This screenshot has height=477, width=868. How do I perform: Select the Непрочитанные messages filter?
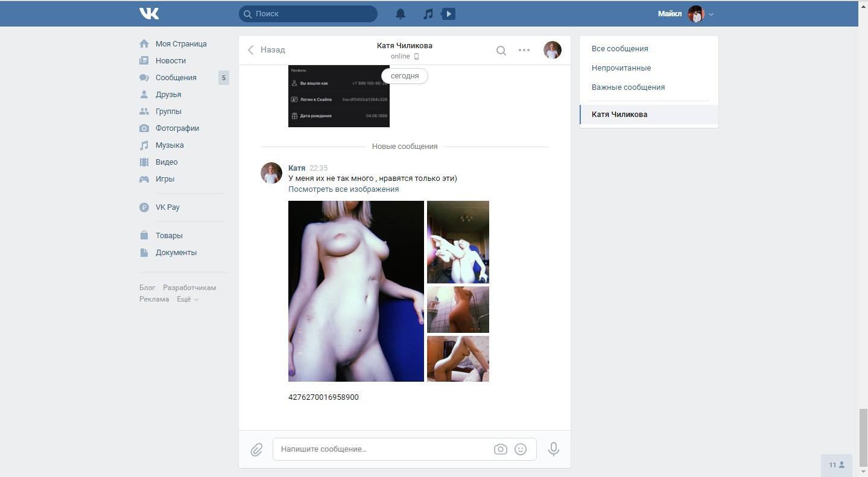click(621, 68)
